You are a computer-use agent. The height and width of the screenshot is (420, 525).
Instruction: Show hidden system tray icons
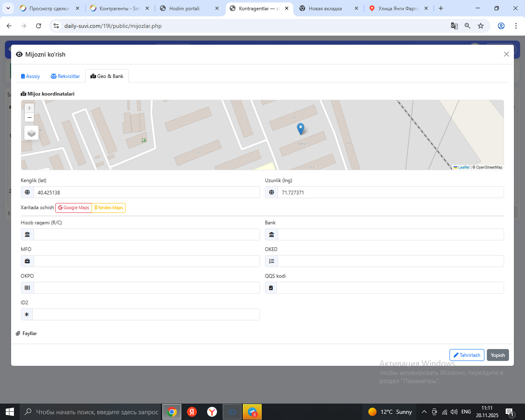click(424, 412)
